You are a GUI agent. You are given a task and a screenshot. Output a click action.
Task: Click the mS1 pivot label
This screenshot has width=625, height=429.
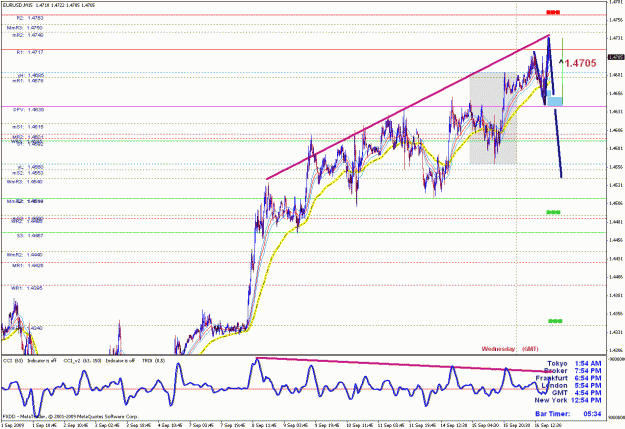click(28, 127)
